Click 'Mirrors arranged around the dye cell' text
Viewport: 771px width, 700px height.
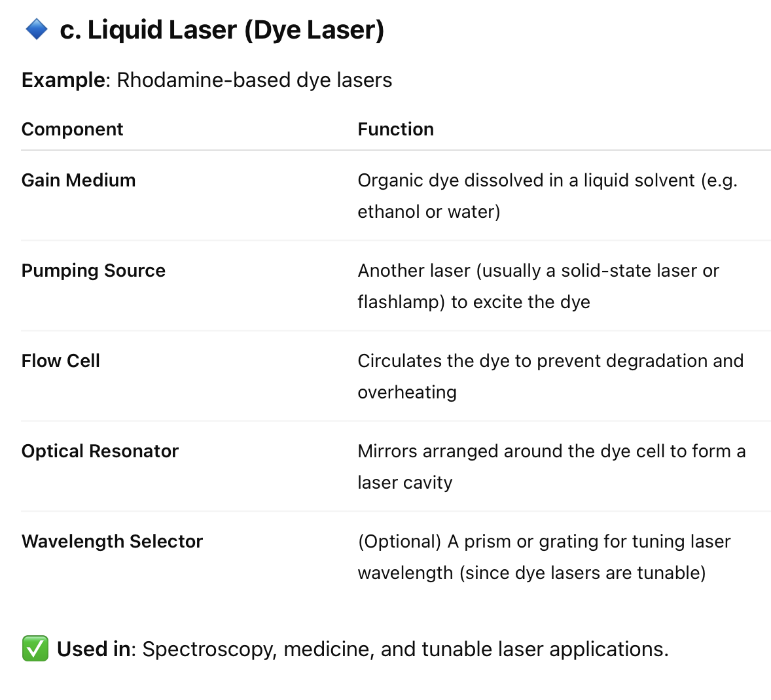point(552,466)
